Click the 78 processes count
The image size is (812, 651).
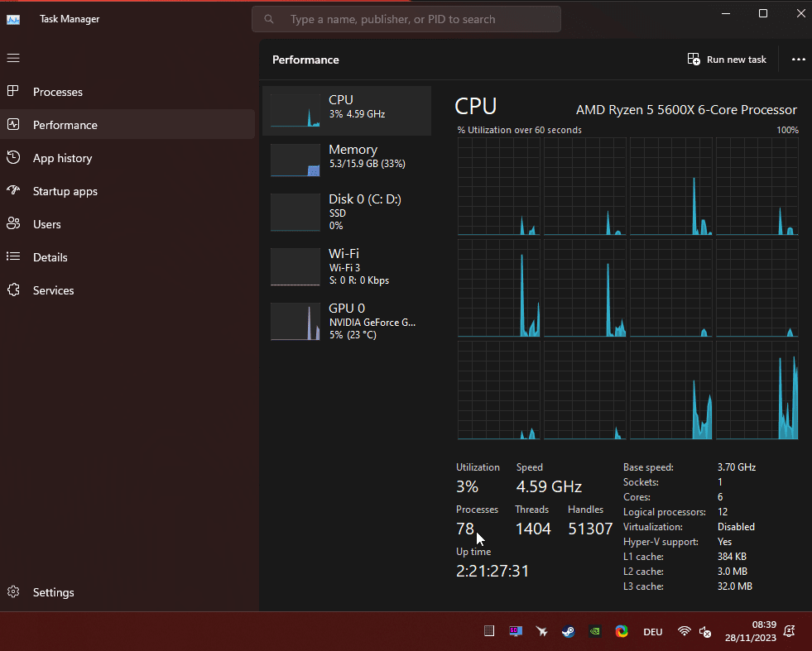(x=465, y=529)
